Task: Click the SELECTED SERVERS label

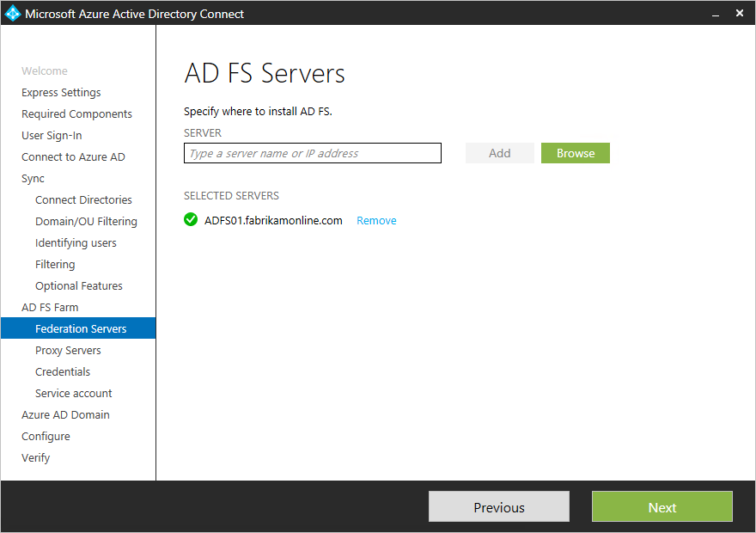Action: 231,195
